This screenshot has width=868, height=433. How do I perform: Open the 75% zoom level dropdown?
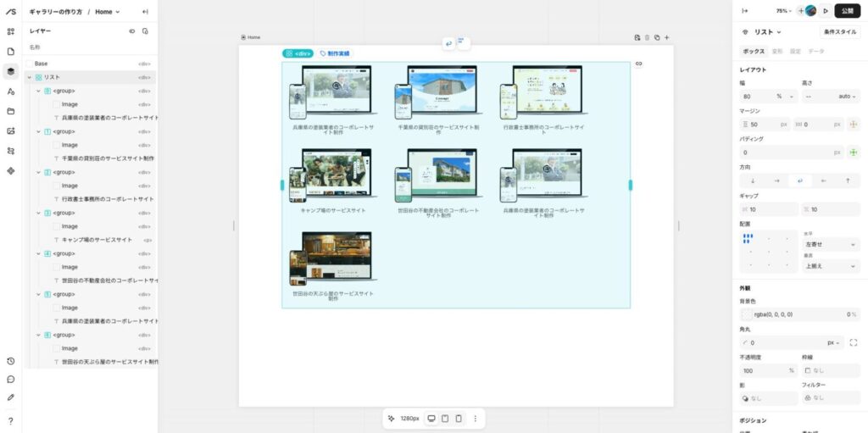pyautogui.click(x=783, y=11)
